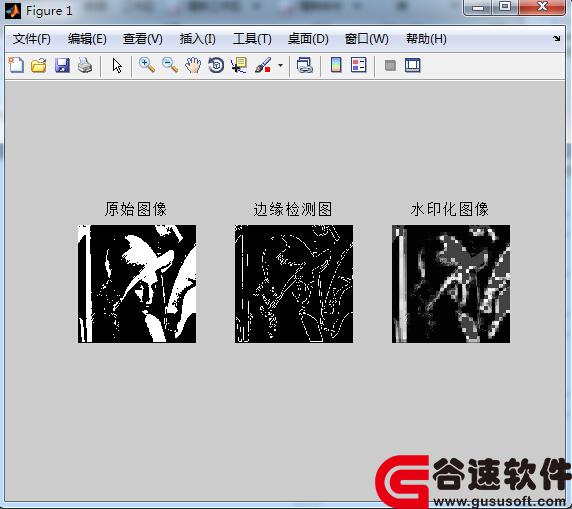Click the 边缘检测图 title text
Screen dimensions: 572x509
[293, 209]
